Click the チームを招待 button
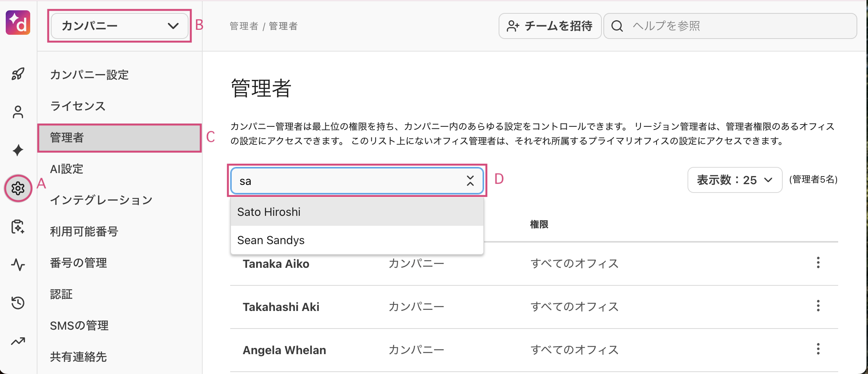868x374 pixels. (549, 26)
